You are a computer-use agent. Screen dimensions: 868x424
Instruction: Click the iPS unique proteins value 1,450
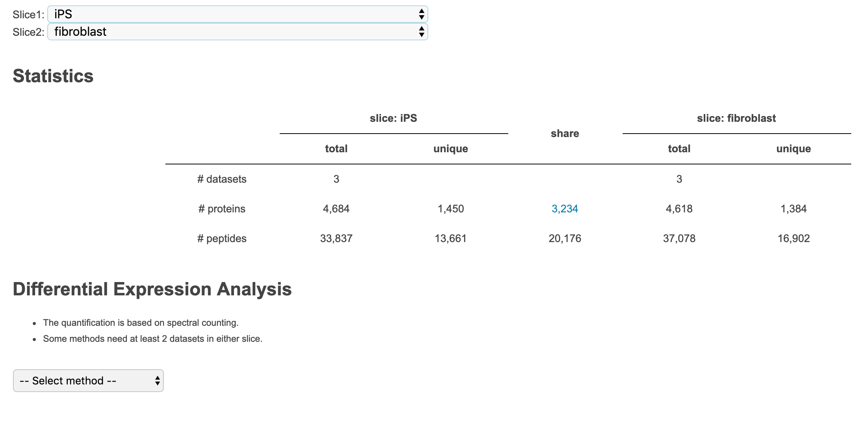(x=450, y=209)
